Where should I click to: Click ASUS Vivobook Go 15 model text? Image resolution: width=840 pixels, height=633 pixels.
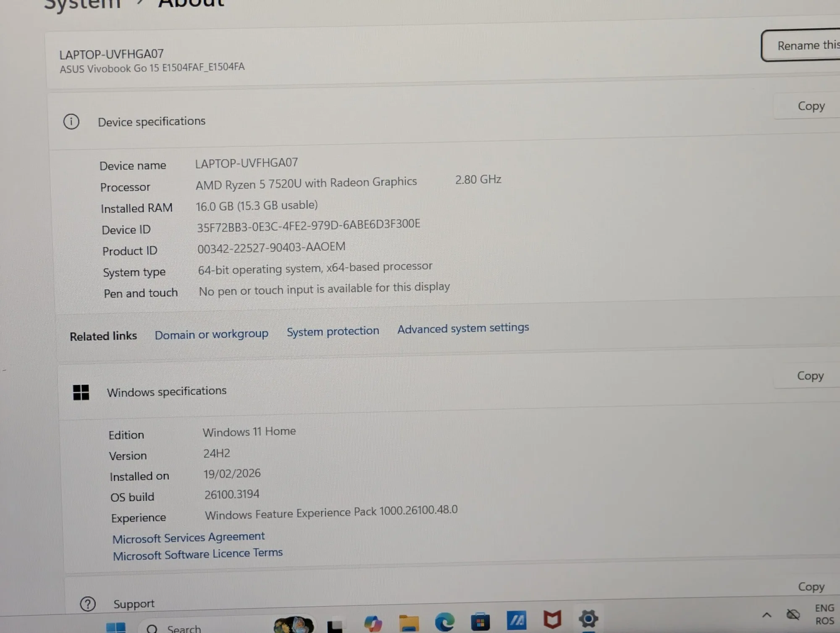click(x=152, y=68)
